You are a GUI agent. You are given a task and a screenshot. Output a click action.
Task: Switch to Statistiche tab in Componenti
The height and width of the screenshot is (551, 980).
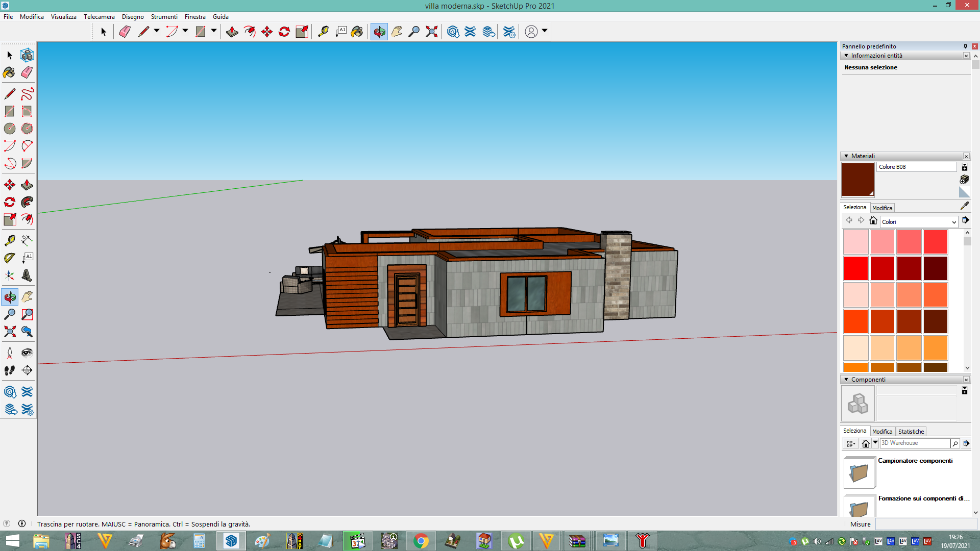[x=911, y=432]
